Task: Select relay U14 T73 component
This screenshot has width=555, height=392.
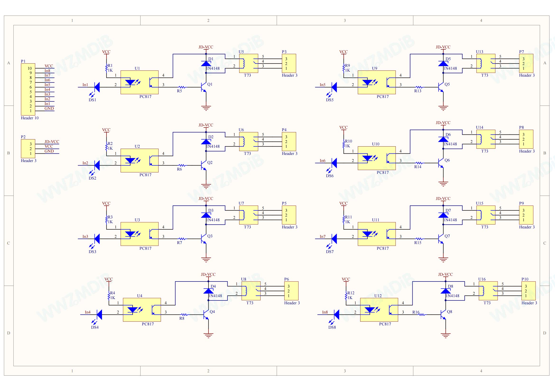Action: click(x=486, y=139)
